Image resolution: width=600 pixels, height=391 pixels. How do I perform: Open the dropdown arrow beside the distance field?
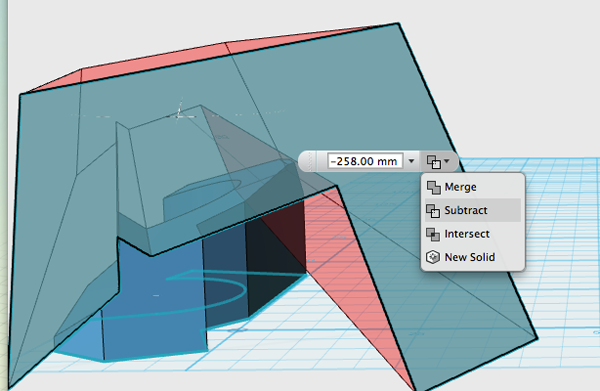(x=412, y=161)
